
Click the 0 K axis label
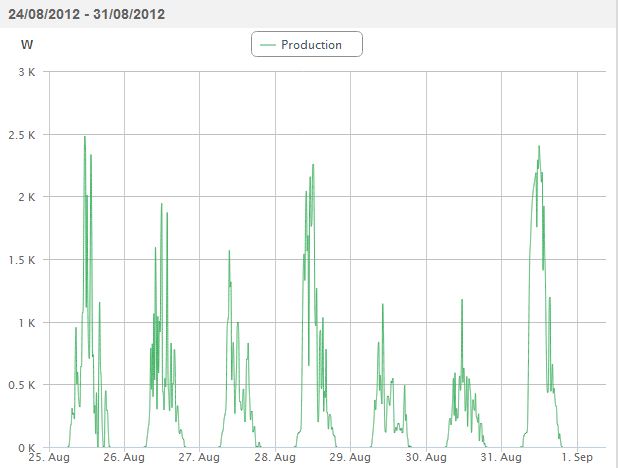pos(26,448)
